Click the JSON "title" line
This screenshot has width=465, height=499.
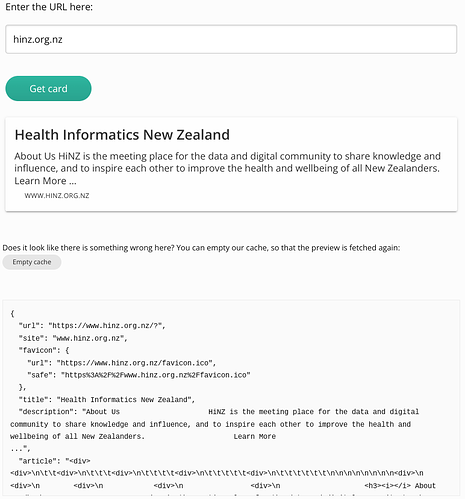coord(107,399)
